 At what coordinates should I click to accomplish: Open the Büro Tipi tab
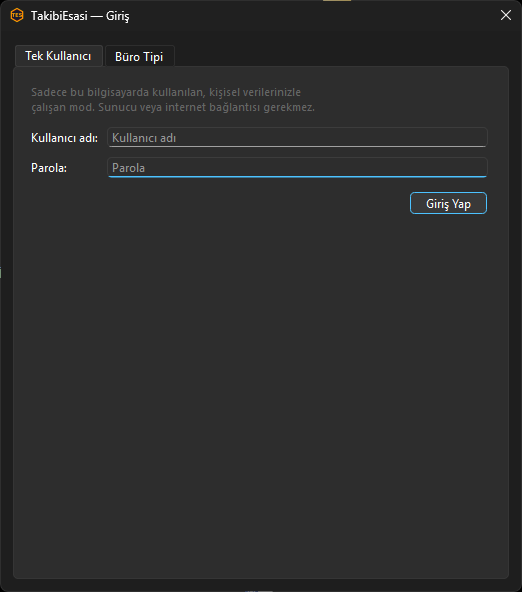coord(139,57)
